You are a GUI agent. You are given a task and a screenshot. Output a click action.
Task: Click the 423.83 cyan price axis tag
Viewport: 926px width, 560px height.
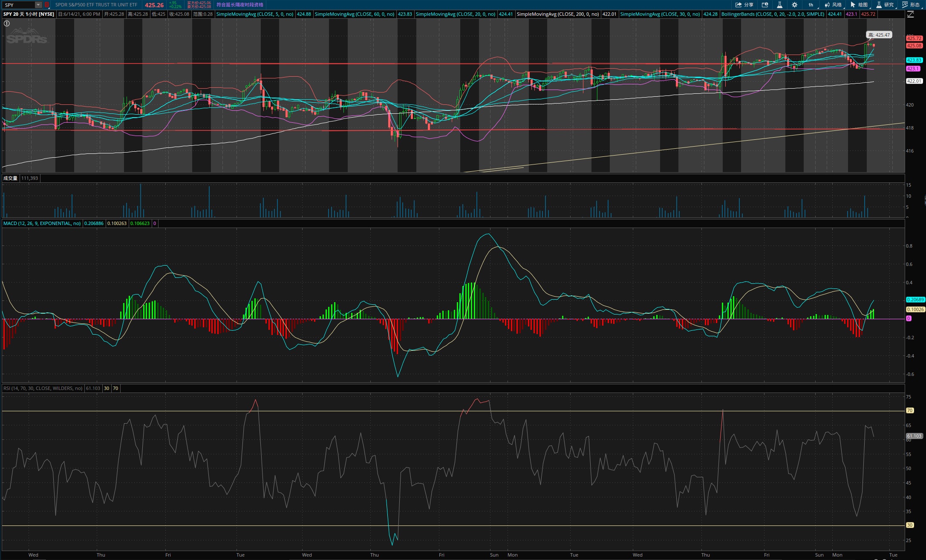(914, 60)
